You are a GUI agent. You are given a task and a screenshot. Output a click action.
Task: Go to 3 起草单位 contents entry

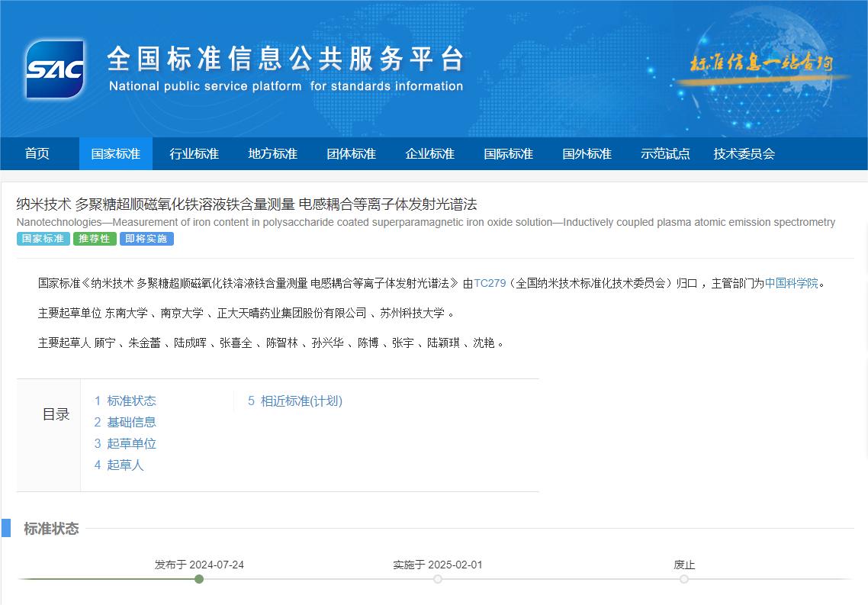pyautogui.click(x=125, y=443)
